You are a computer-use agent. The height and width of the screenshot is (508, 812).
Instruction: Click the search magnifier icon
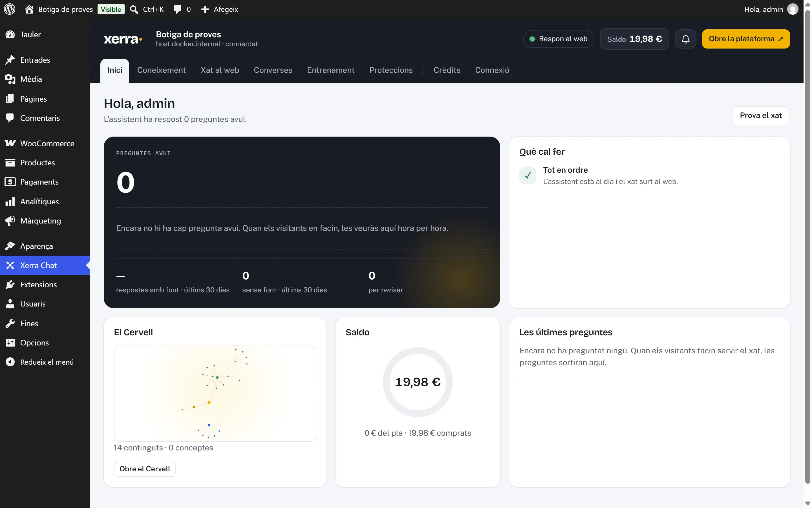134,9
